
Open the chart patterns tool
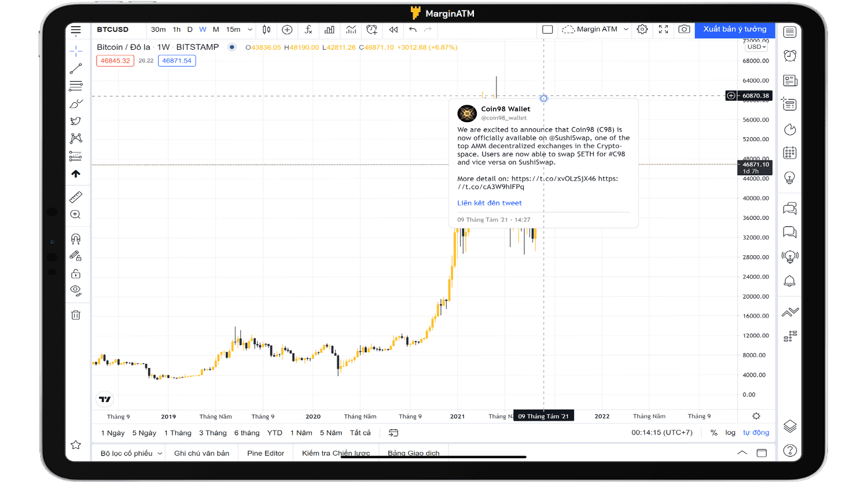[76, 138]
